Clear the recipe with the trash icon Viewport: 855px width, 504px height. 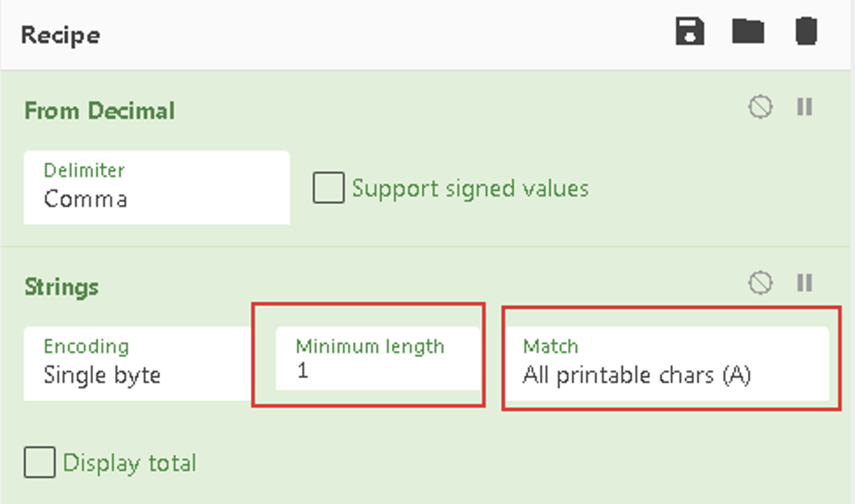pos(806,32)
